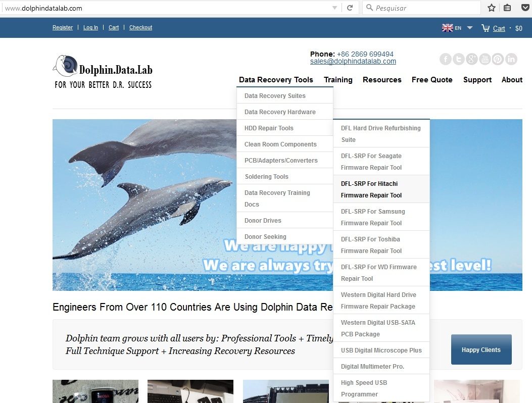
Task: Click the YouTube social icon
Action: pos(485,59)
